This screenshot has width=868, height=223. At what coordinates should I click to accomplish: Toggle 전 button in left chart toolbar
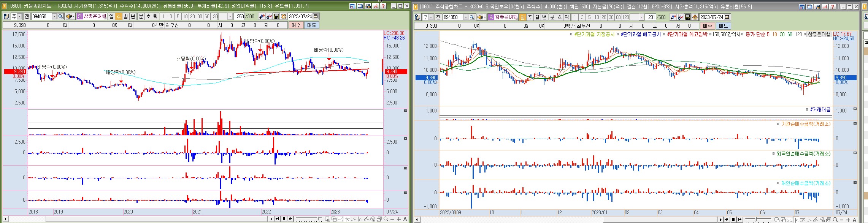pos(27,16)
